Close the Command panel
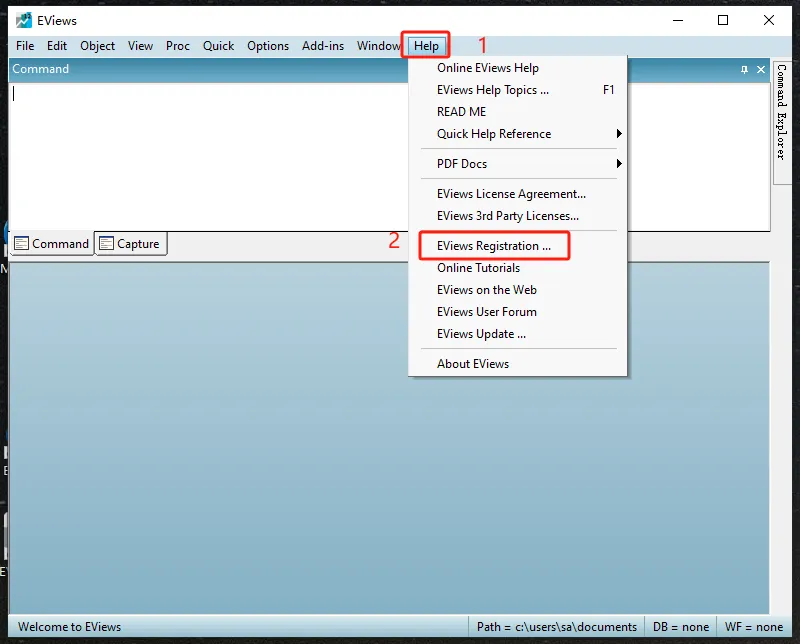The image size is (800, 644). point(761,69)
